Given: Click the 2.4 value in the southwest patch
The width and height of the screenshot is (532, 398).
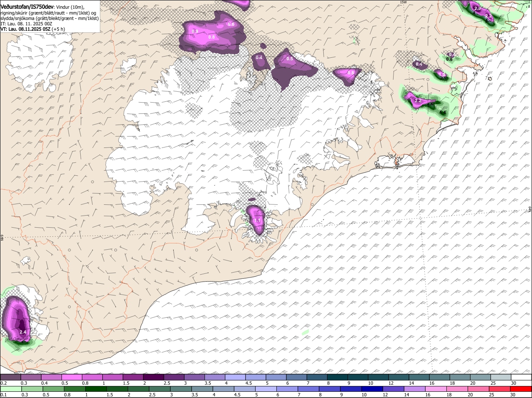Looking at the screenshot, I should click(23, 332).
